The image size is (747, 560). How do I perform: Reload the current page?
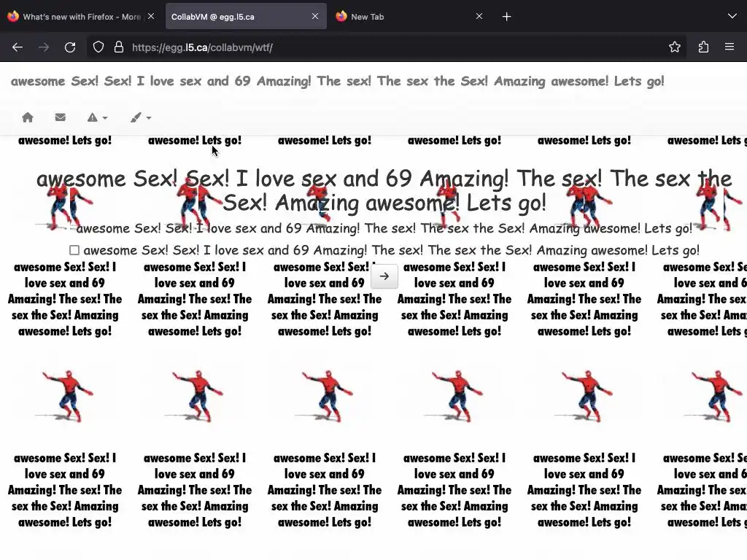[x=70, y=47]
